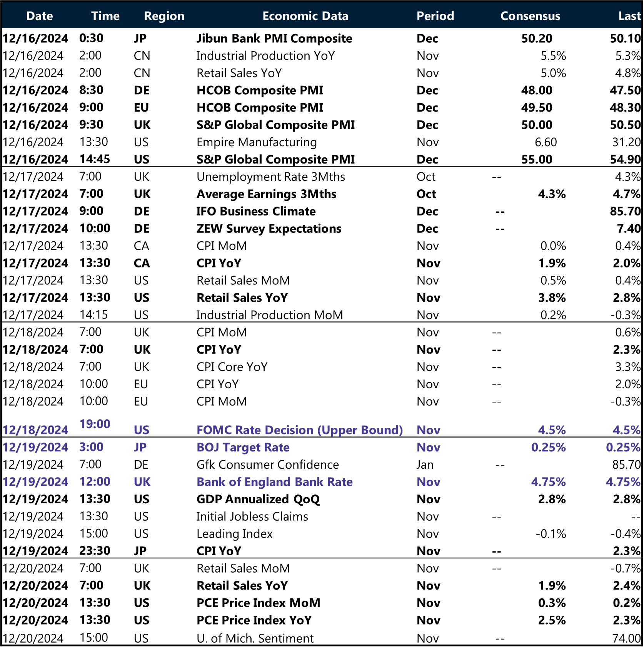Select the 85.70 IFO Business Climate last value
Viewport: 644px width, 653px height.
(x=625, y=211)
